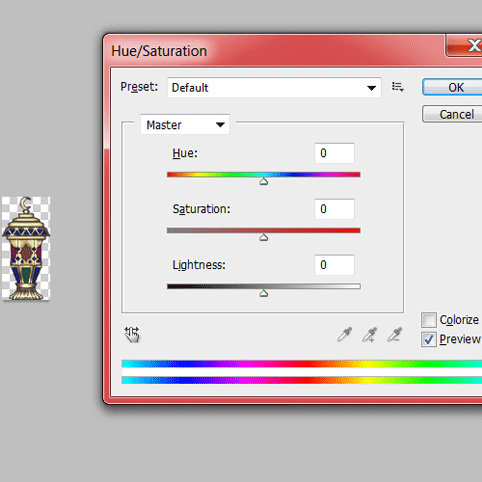The width and height of the screenshot is (482, 482).
Task: Expand the Master channel dropdown
Action: pos(185,125)
